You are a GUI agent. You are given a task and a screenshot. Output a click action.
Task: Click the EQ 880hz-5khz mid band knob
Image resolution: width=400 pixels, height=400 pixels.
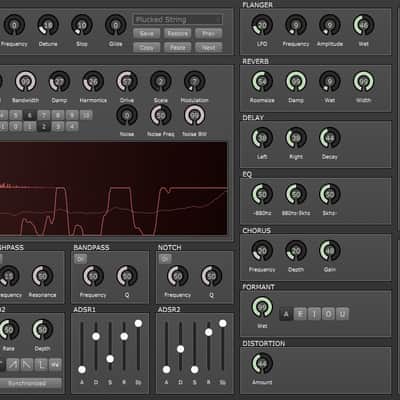(296, 194)
